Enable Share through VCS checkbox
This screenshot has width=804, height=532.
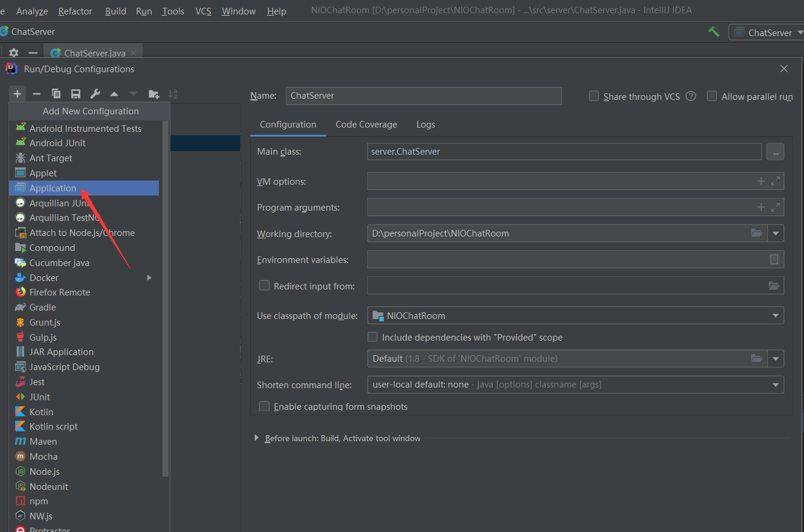tap(594, 96)
